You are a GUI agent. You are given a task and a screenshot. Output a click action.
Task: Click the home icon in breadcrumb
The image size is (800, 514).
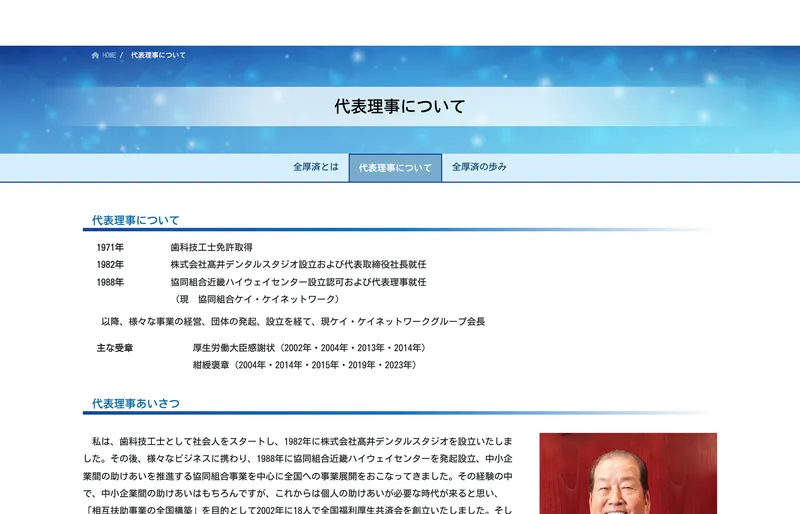click(95, 55)
